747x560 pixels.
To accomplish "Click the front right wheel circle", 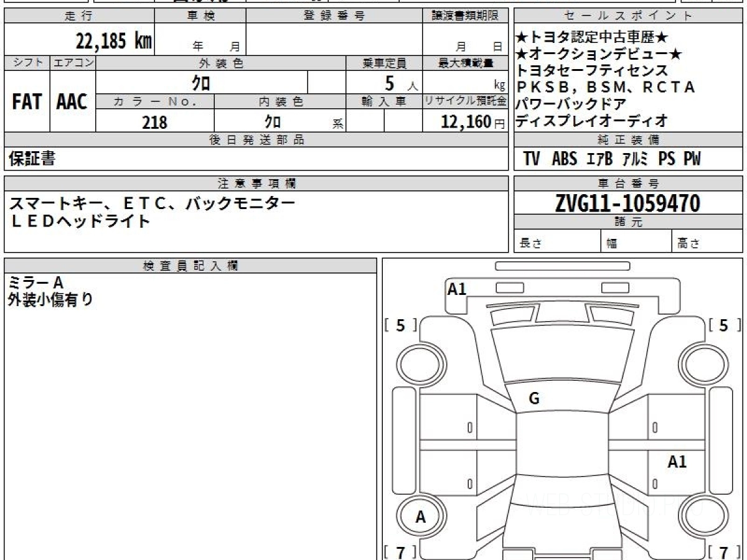I will coord(703,363).
